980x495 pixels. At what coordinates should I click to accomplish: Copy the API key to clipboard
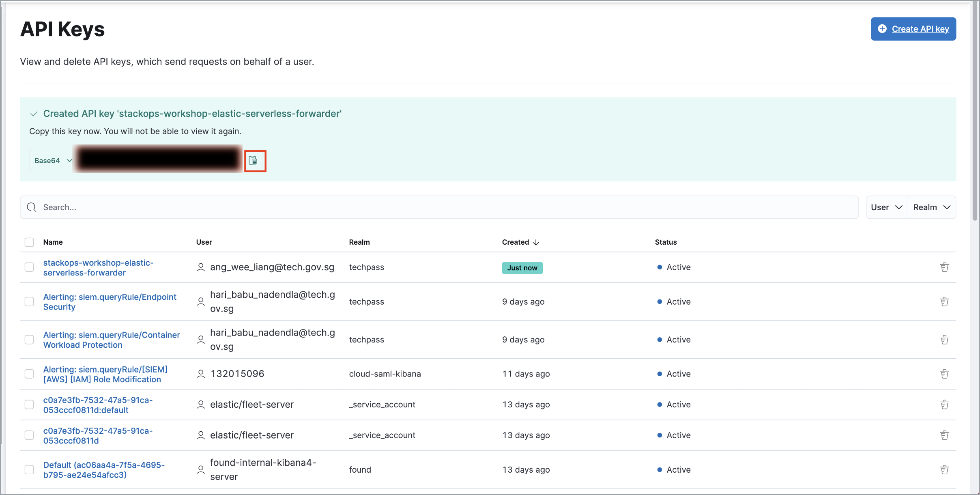coord(253,161)
